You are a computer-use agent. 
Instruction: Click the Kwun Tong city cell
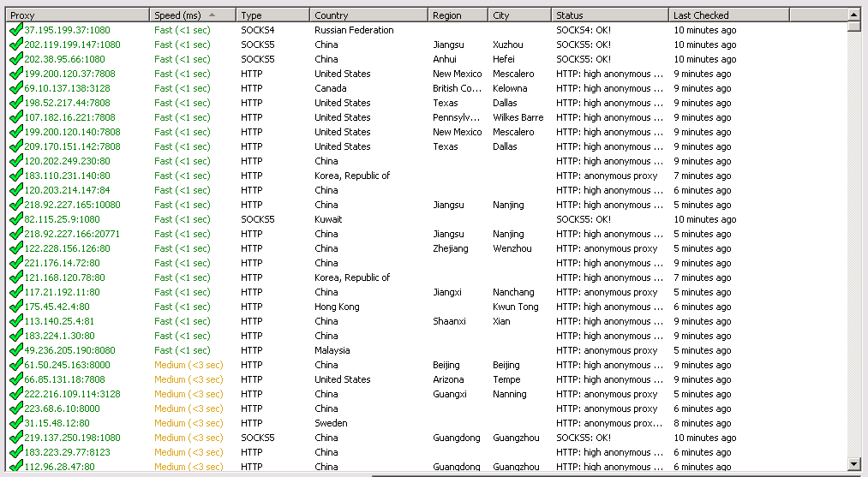pyautogui.click(x=515, y=307)
